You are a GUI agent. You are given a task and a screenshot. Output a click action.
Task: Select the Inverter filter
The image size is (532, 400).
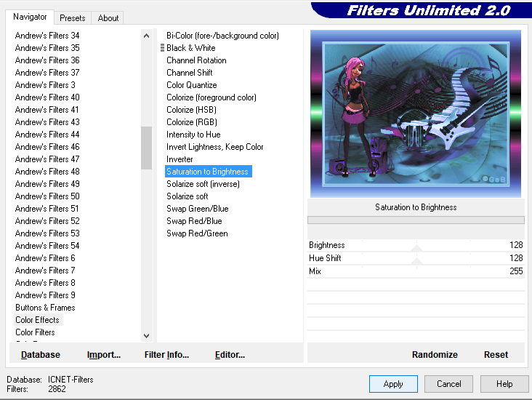tap(180, 159)
